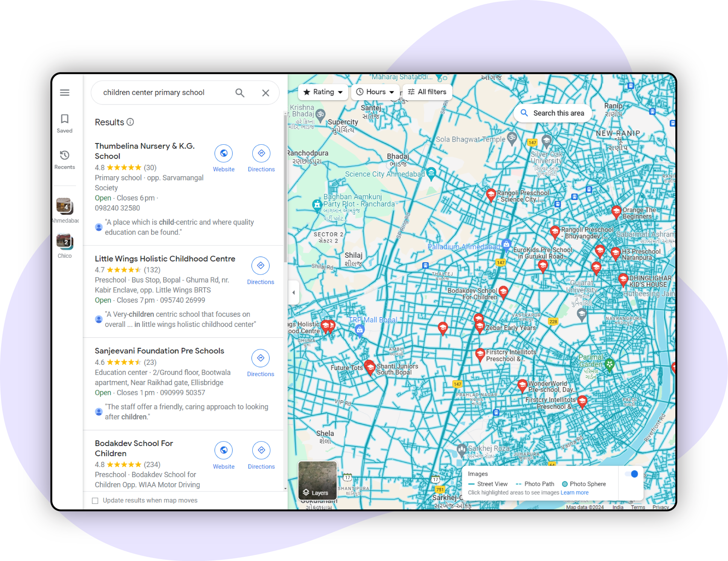This screenshot has height=561, width=728.
Task: Click the Ahmedabad recent thumbnail in sidebar
Action: [x=66, y=207]
